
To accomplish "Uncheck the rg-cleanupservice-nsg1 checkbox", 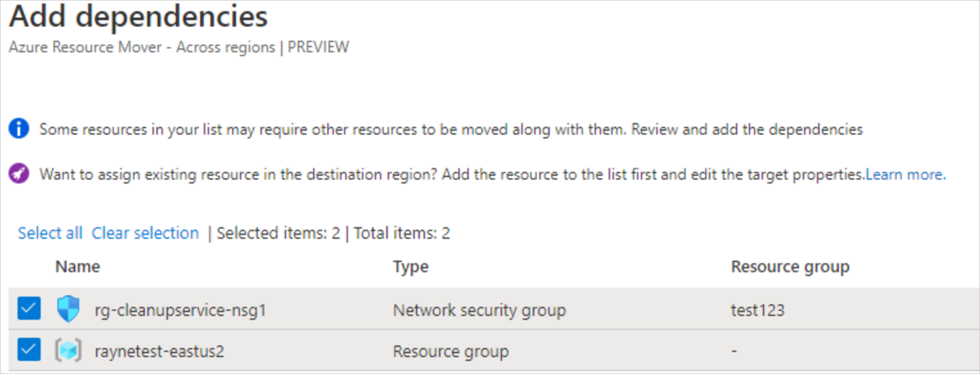I will [x=29, y=309].
